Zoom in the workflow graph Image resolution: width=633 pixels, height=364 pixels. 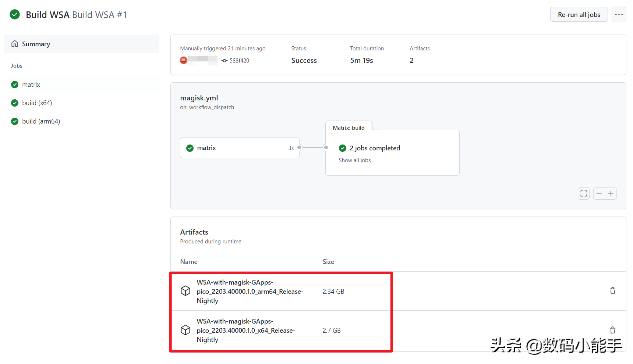[x=611, y=193]
